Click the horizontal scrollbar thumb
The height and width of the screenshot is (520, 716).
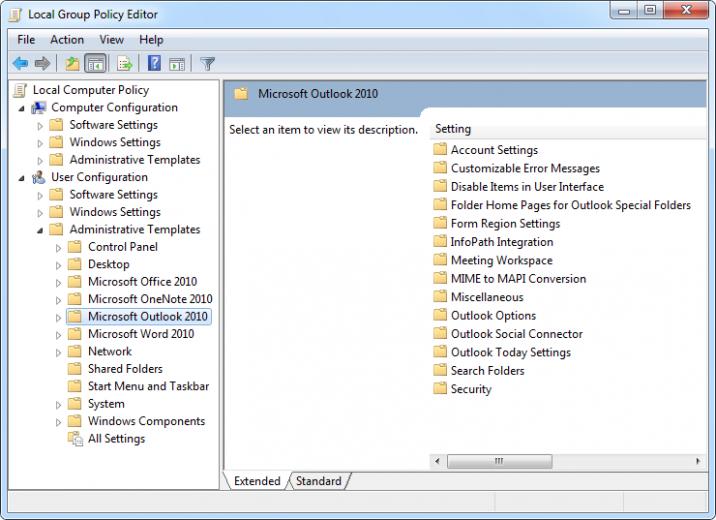(500, 461)
